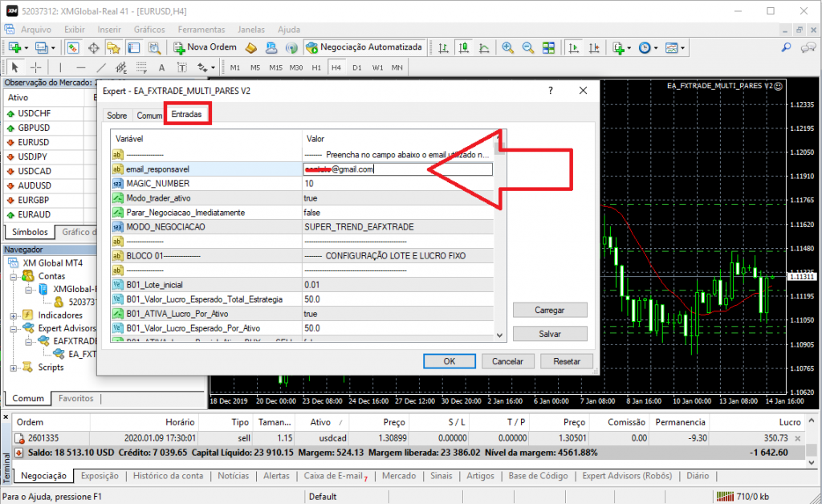Open the Ferramentas menu
This screenshot has width=822, height=504.
pyautogui.click(x=201, y=30)
